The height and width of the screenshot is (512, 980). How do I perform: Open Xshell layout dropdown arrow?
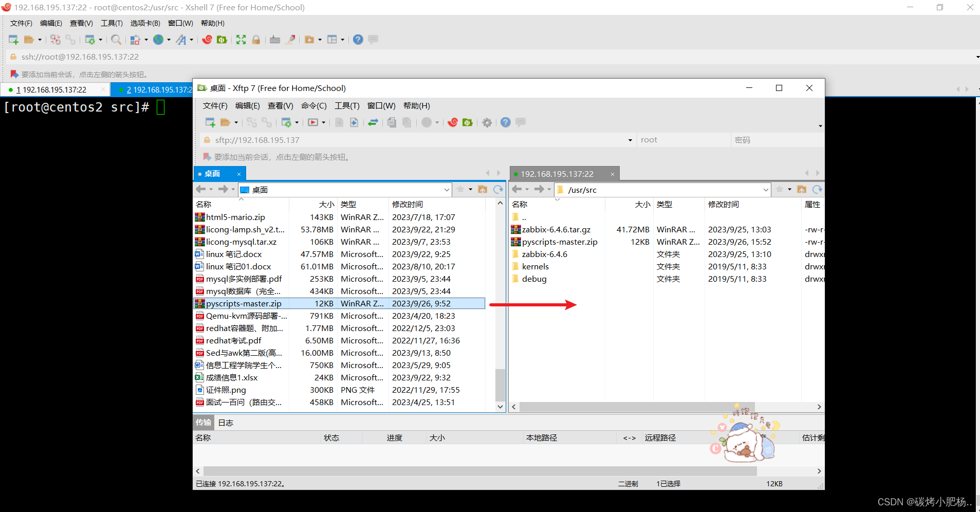342,40
